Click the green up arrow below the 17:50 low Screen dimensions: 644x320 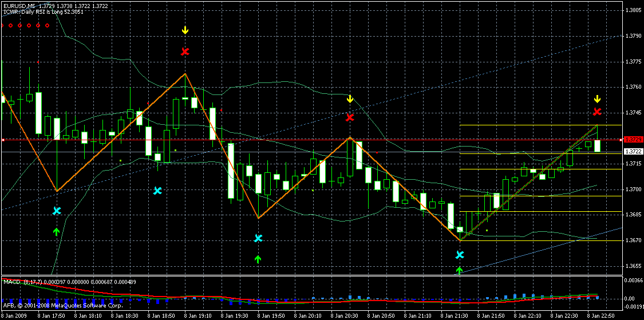pos(56,231)
